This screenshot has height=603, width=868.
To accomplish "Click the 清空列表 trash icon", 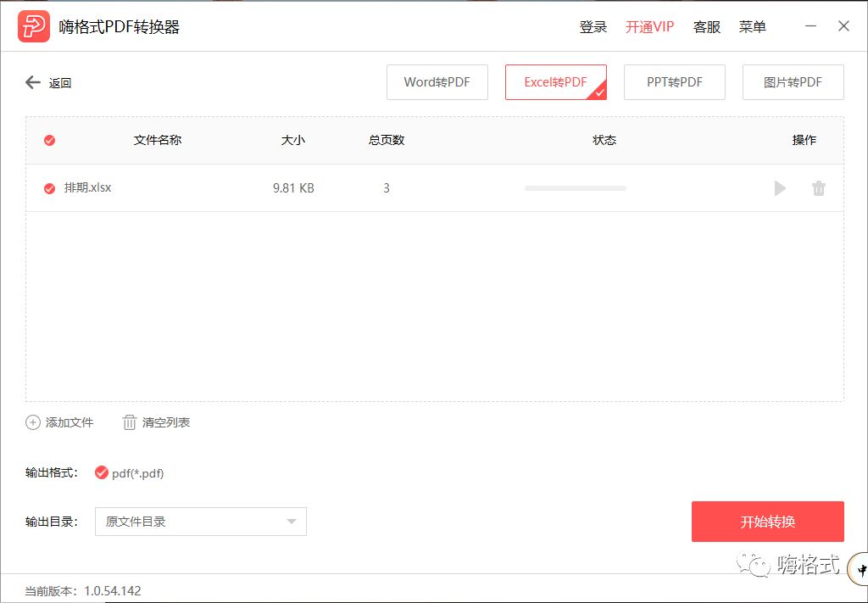I will click(129, 422).
